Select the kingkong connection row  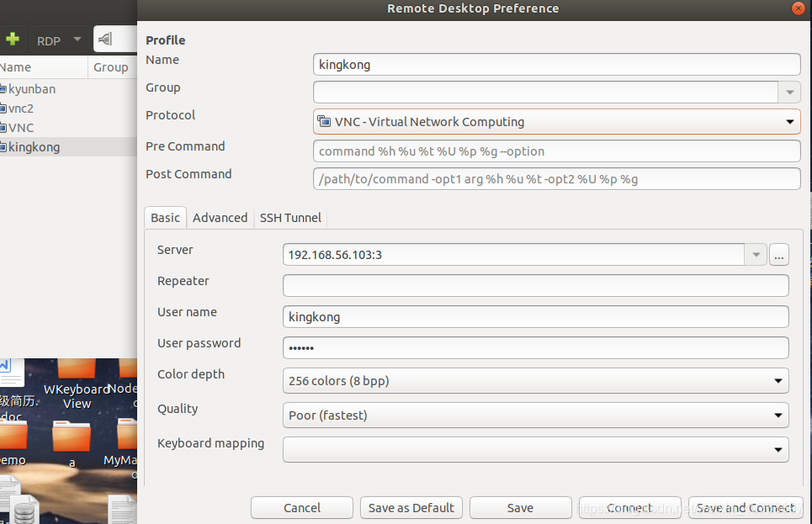point(68,147)
